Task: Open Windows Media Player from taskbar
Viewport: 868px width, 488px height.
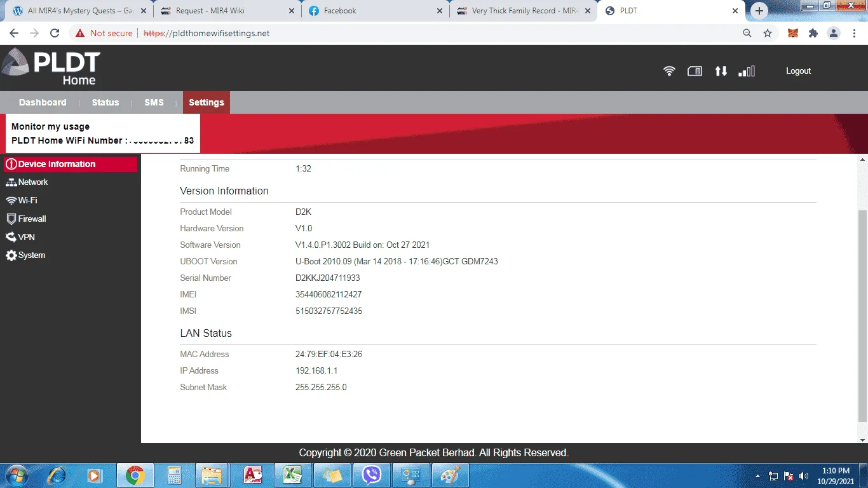Action: (95, 475)
